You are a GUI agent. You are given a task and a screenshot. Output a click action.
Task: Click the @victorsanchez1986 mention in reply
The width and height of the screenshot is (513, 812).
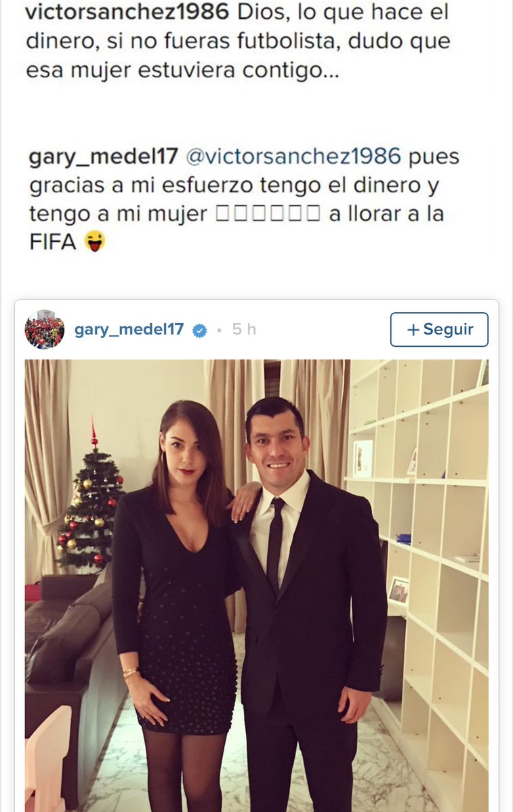pos(293,156)
